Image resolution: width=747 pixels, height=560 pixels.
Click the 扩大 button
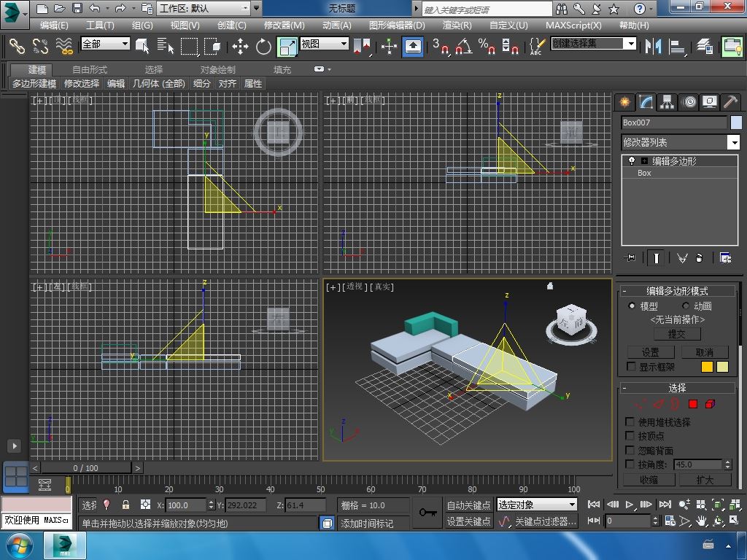[x=704, y=480]
